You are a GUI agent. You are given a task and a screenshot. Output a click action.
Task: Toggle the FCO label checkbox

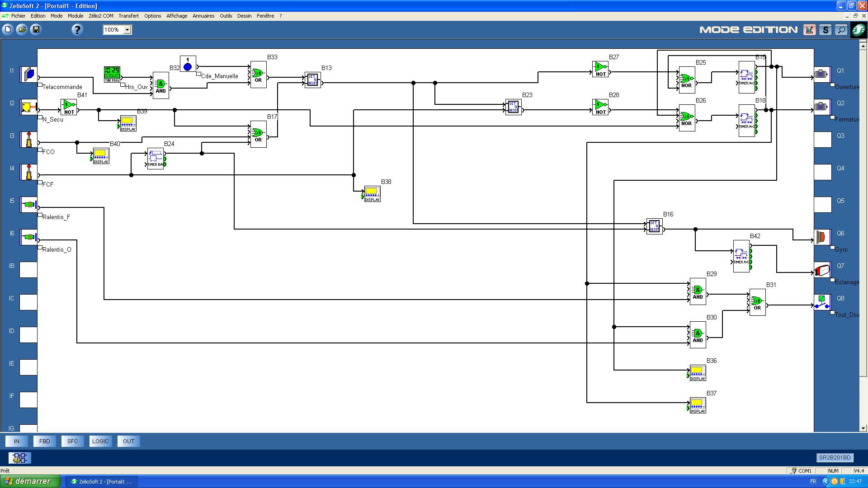tap(40, 150)
